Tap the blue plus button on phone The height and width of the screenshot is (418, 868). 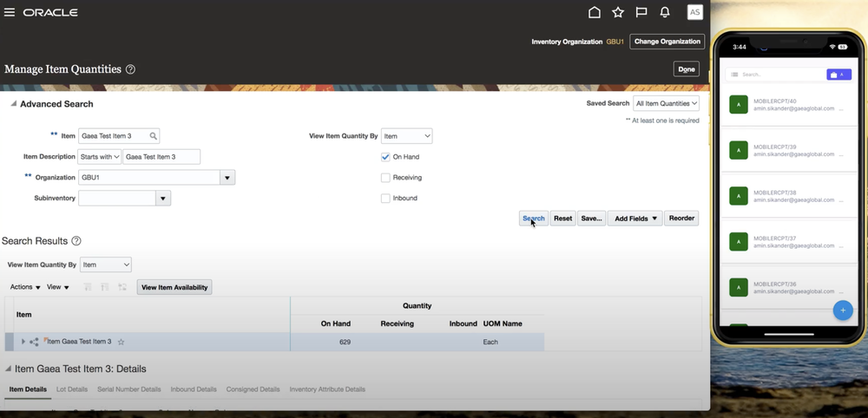(x=842, y=310)
